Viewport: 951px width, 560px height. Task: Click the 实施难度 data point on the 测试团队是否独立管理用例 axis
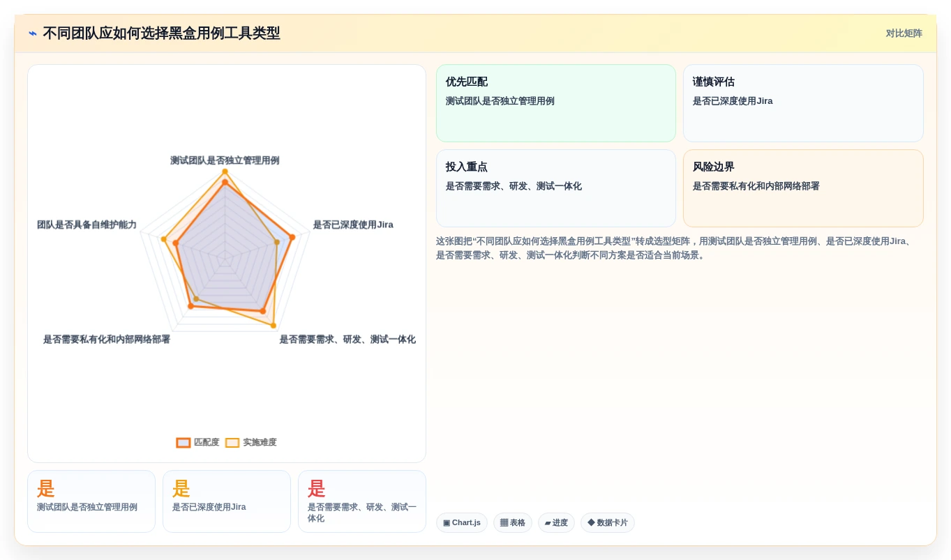click(225, 172)
